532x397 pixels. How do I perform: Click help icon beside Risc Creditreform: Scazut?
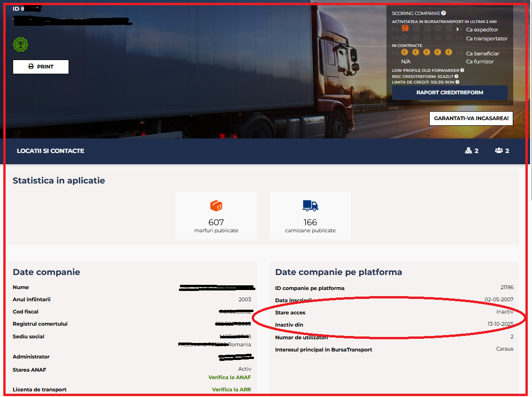(x=456, y=76)
